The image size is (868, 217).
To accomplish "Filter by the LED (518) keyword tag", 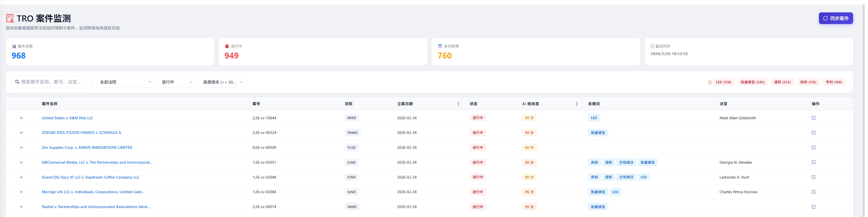I will coord(723,82).
